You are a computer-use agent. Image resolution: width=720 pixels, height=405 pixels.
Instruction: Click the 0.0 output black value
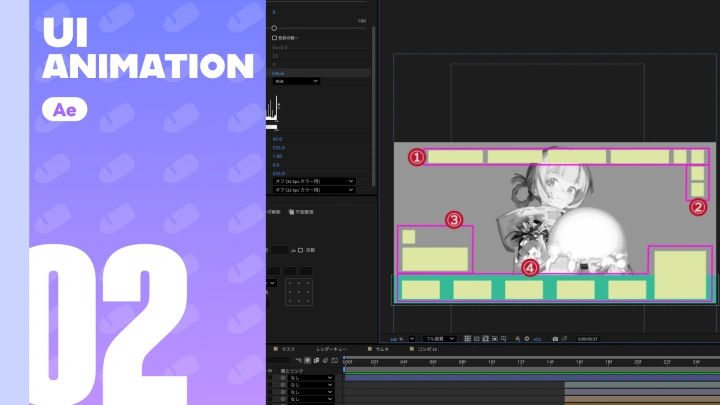(276, 165)
